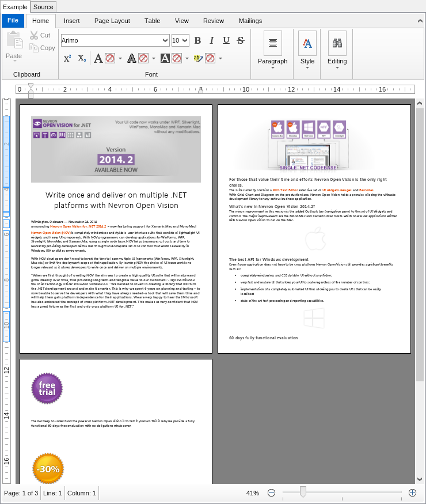
Task: Expand the Editing group arrow
Action: point(337,68)
